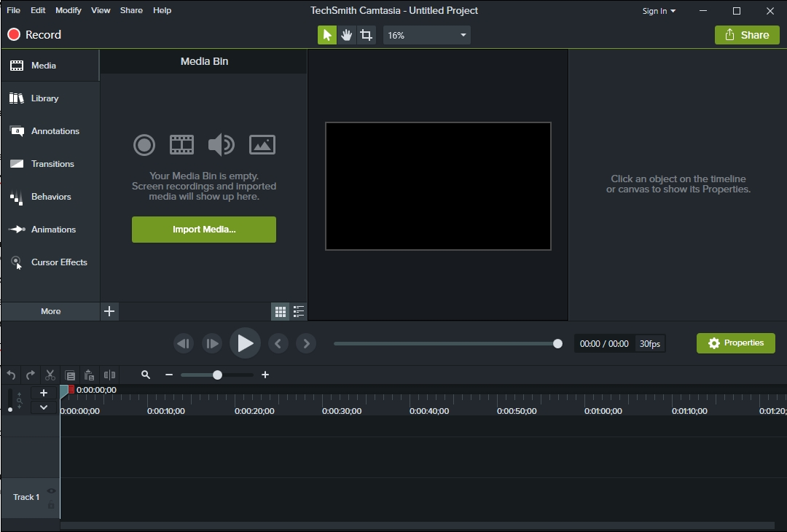Click the track options chevron below add-track
Screen dimensions: 787x532
(44, 407)
